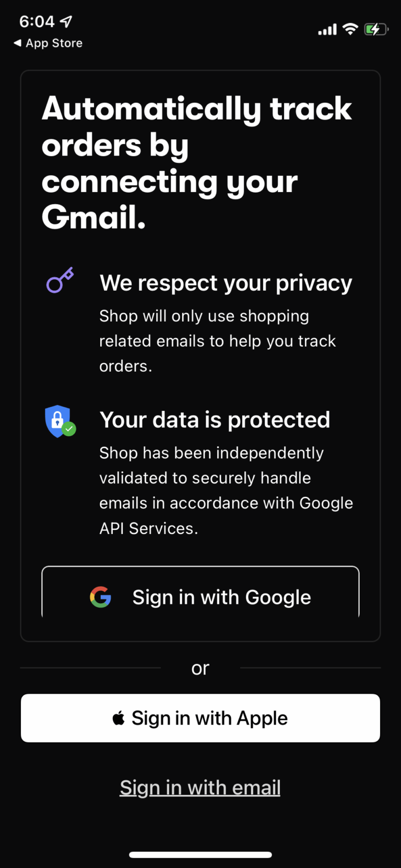Click the location arrow next to the time
The image size is (401, 868).
click(x=65, y=21)
